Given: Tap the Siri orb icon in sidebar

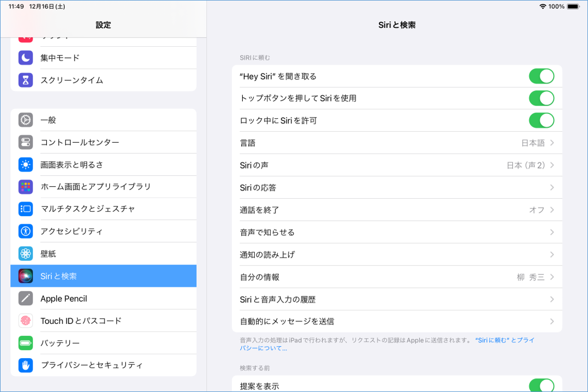Looking at the screenshot, I should pos(26,276).
